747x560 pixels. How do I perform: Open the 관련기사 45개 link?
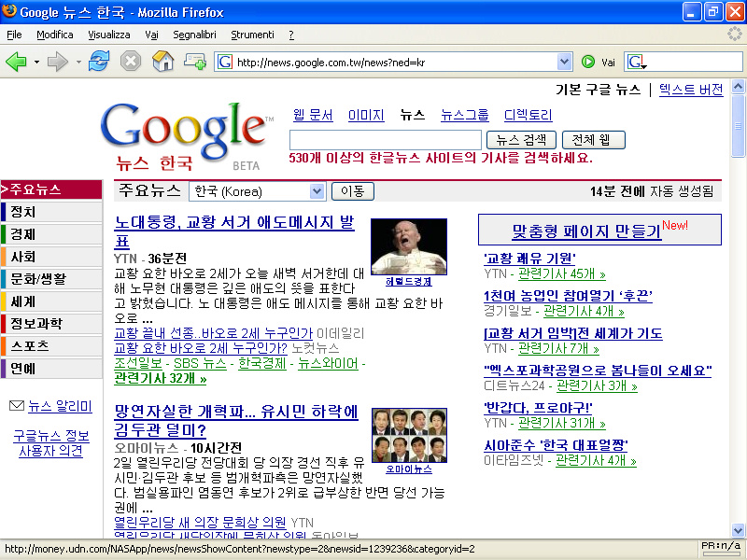(562, 273)
